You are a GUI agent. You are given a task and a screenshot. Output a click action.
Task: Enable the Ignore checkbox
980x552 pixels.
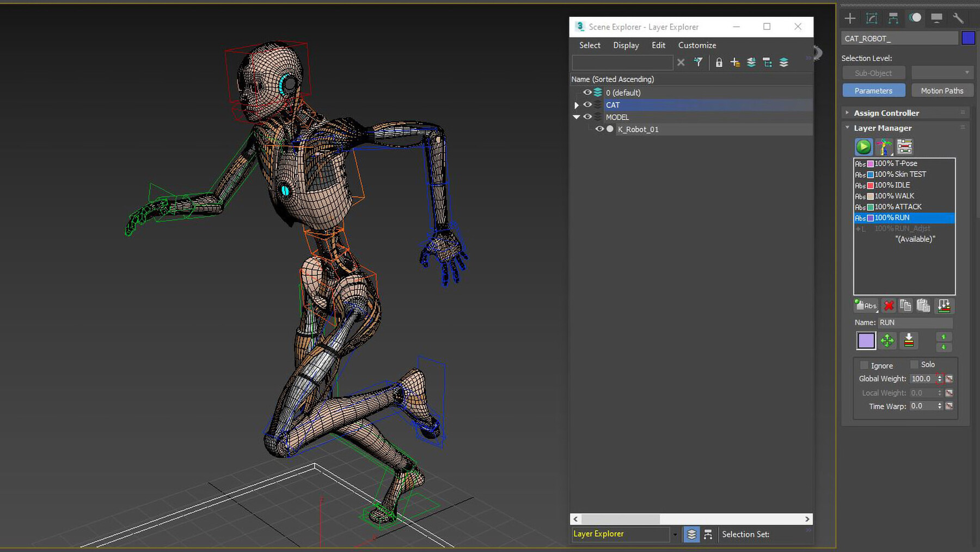(864, 365)
